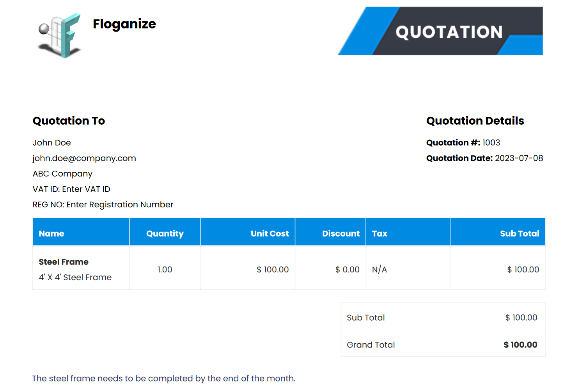Click the quotation date 2023-07-08
The height and width of the screenshot is (392, 578).
[519, 158]
